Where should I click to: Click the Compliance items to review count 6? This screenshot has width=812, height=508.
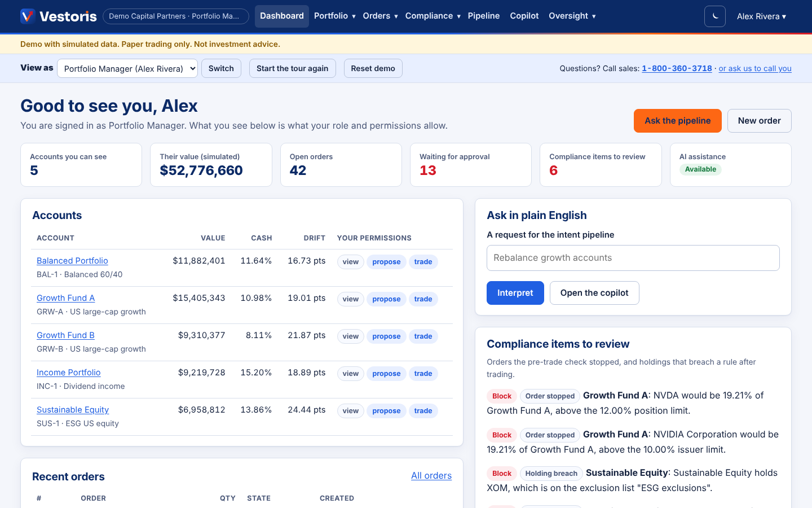(x=554, y=170)
